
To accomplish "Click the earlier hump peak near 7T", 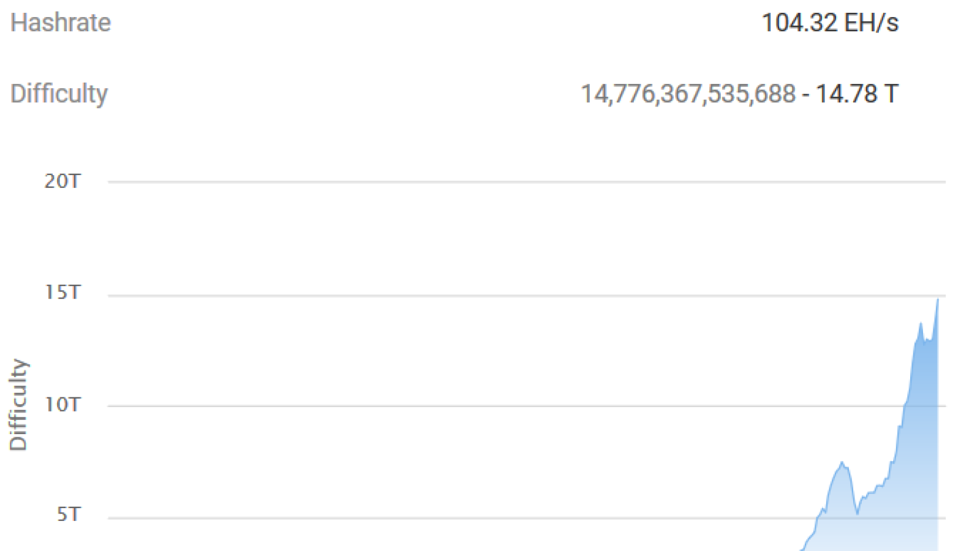I will [x=842, y=463].
